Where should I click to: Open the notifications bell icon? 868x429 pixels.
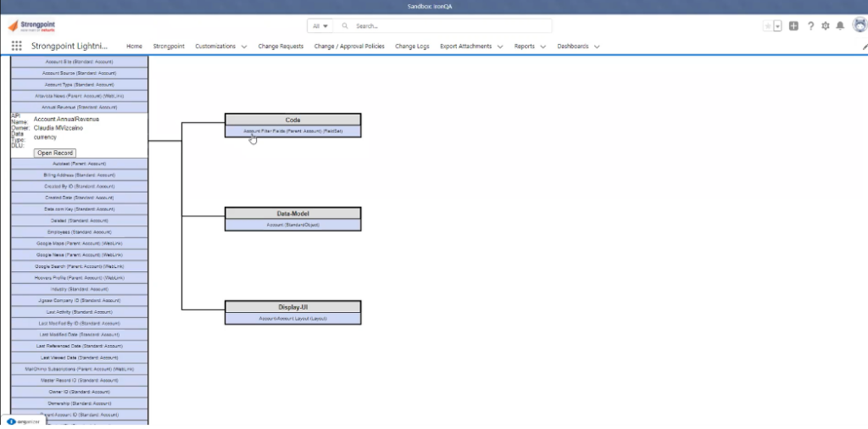coord(840,26)
